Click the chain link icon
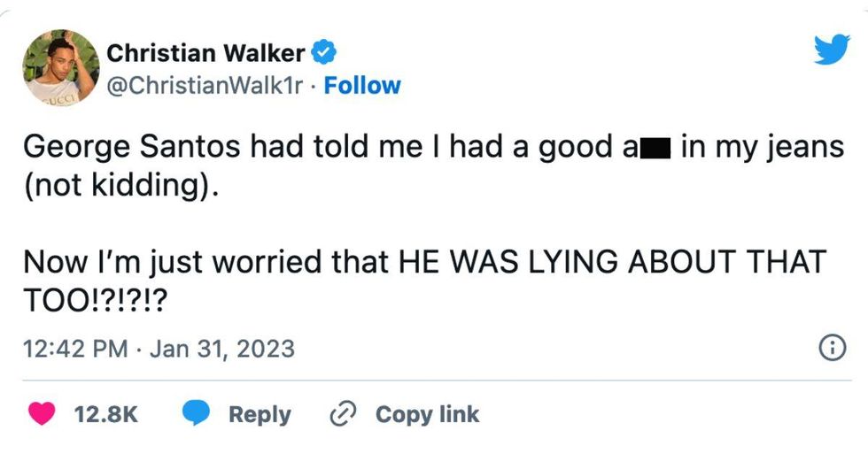 coord(342,414)
